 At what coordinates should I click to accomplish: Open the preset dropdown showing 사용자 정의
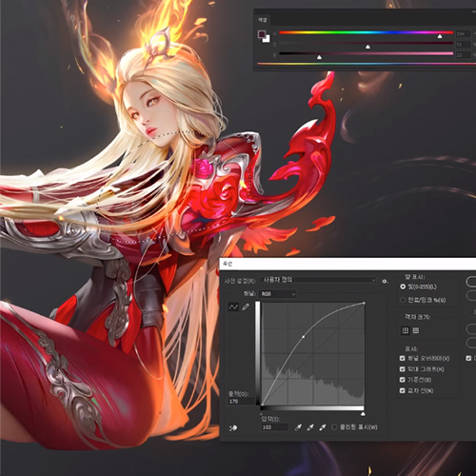[318, 280]
